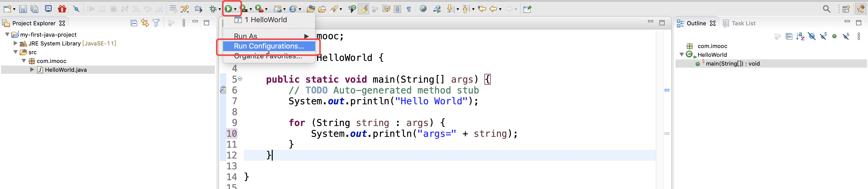Click the External Tools run icon

coord(259,9)
